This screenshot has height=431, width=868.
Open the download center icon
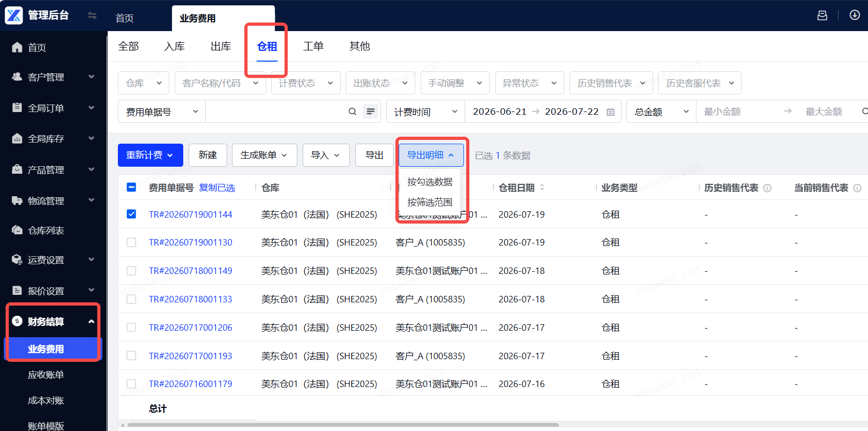pos(855,15)
